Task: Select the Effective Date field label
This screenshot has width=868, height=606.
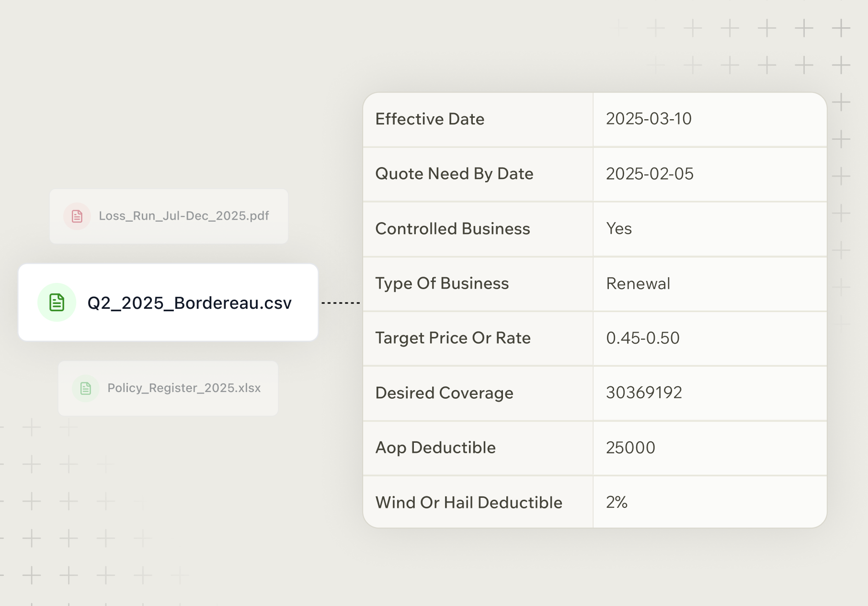Action: tap(430, 119)
